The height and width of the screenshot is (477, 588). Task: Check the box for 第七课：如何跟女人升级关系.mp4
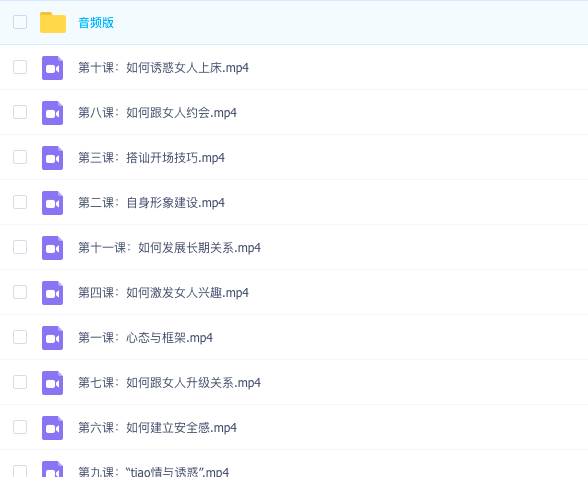(x=20, y=382)
